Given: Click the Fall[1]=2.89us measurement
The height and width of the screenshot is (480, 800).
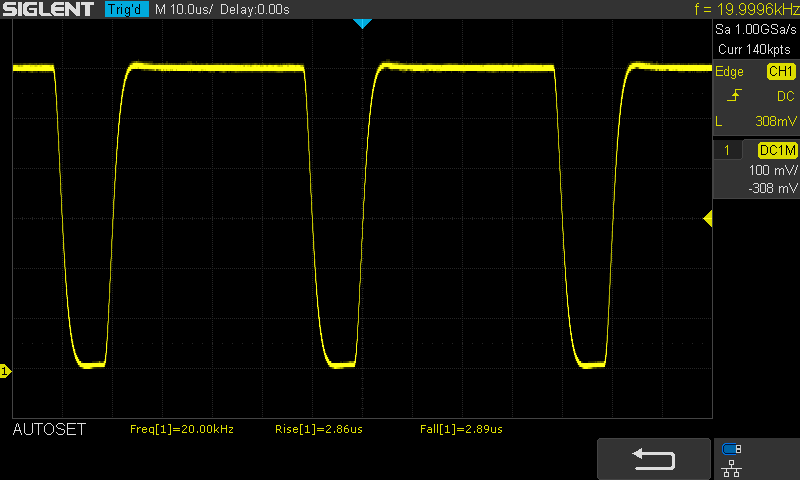Looking at the screenshot, I should click(461, 429).
